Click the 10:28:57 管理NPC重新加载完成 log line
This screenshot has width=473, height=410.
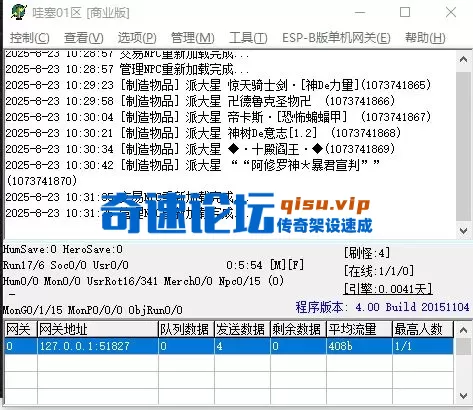click(127, 69)
